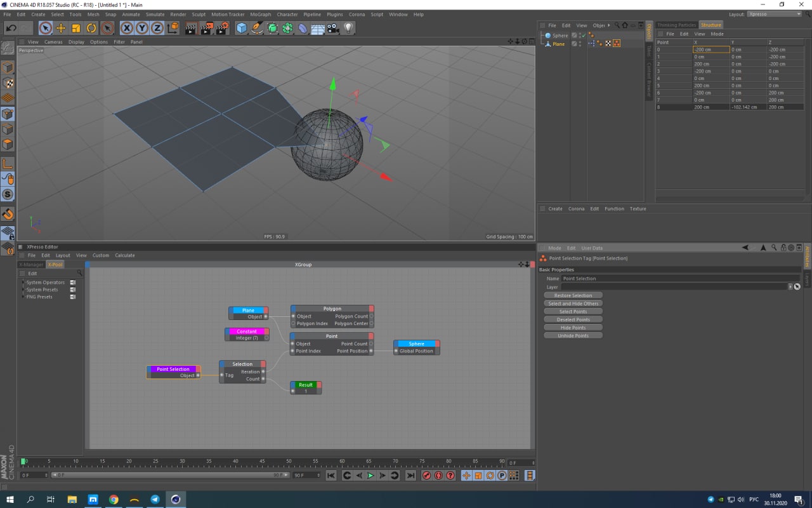This screenshot has height=508, width=812.
Task: Toggle X axis lock
Action: pos(126,28)
